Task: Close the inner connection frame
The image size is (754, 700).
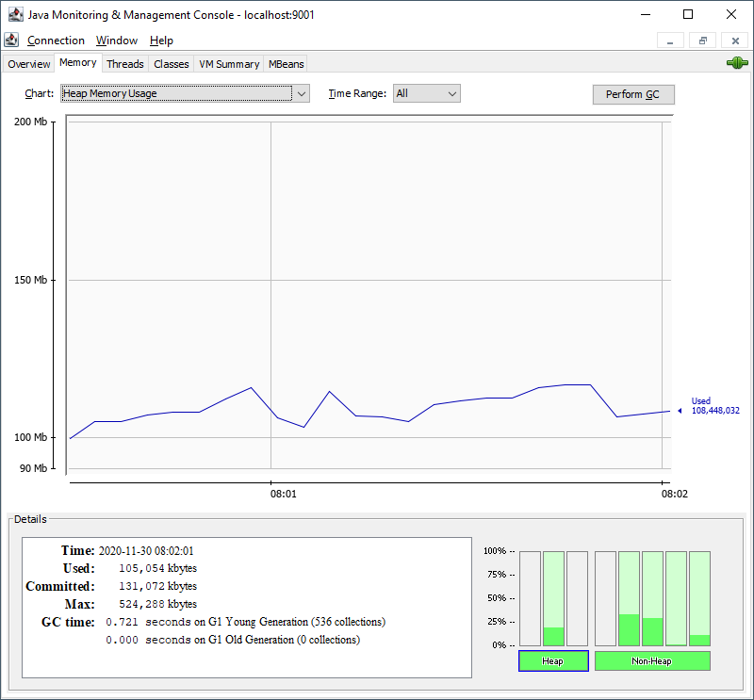Action: click(x=735, y=41)
